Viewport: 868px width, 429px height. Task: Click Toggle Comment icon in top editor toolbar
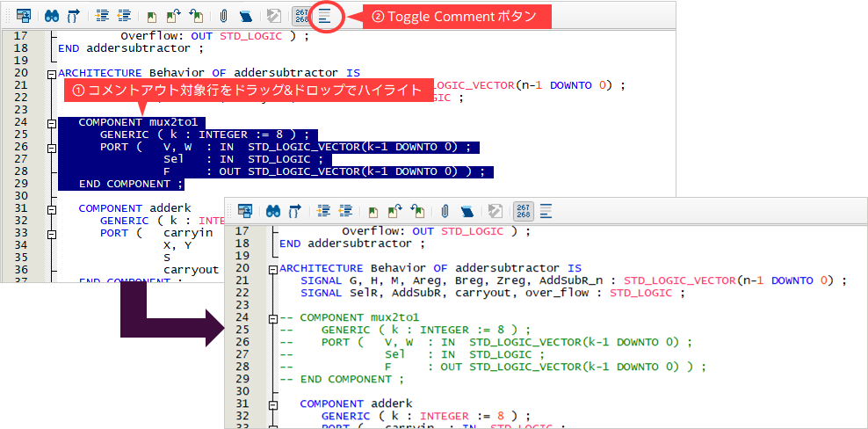[x=325, y=16]
